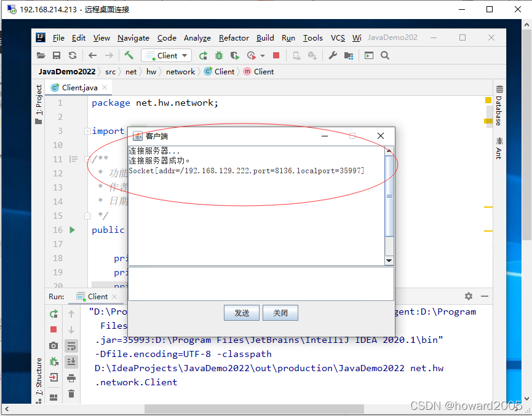Collapse the Javadoc comment at line 11

(x=87, y=159)
